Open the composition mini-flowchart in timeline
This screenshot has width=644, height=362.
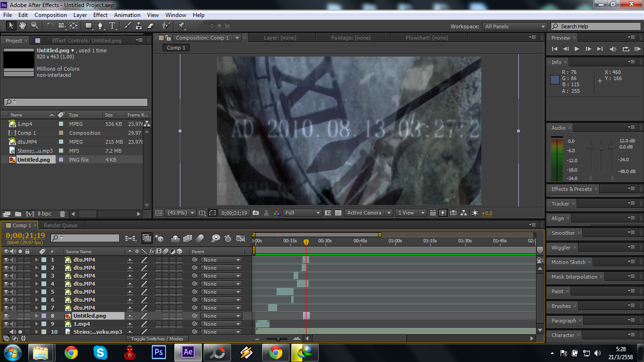[x=131, y=239]
